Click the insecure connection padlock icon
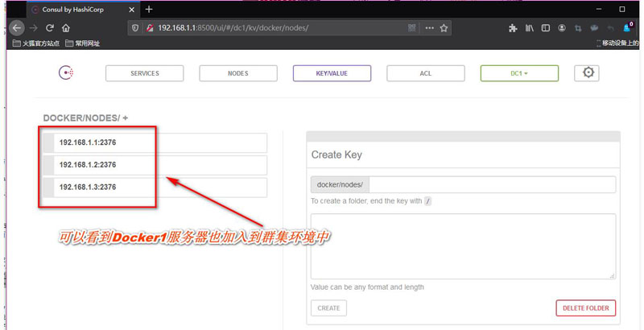This screenshot has height=330, width=644. click(150, 28)
